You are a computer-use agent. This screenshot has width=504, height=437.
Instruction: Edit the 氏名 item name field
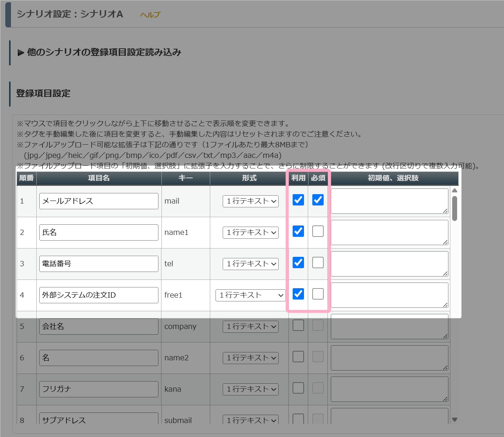(x=99, y=232)
